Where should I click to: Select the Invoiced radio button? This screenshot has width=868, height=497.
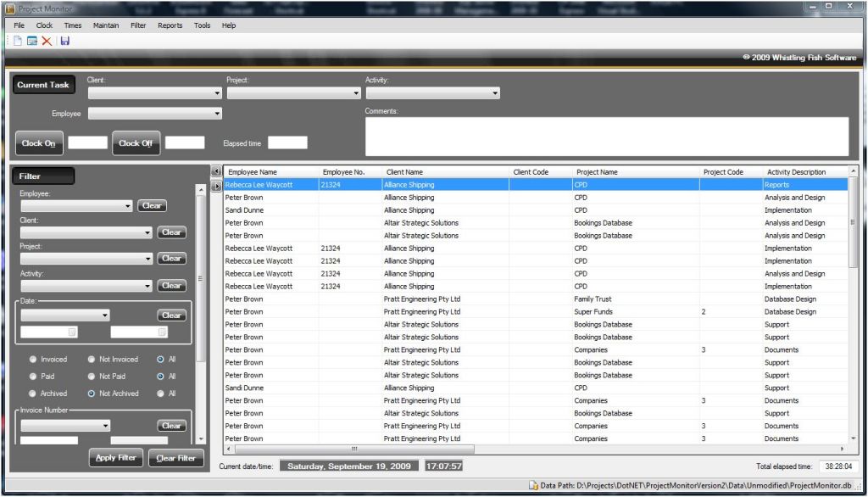[33, 360]
